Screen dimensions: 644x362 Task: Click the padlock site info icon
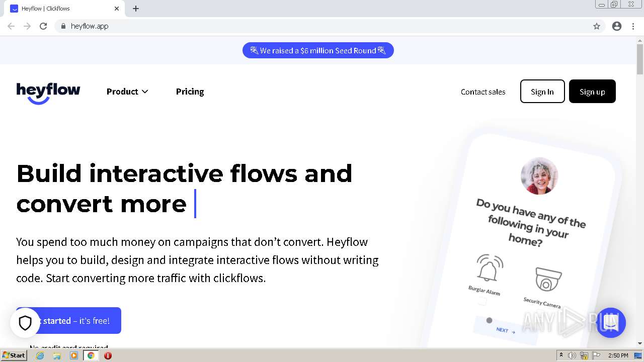point(63,26)
